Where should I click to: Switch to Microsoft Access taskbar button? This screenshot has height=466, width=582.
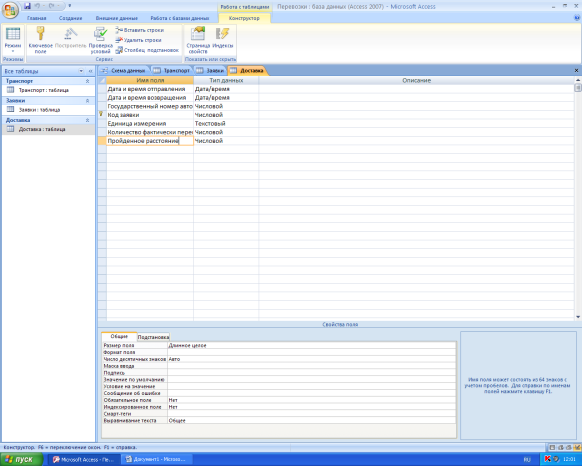click(x=85, y=459)
